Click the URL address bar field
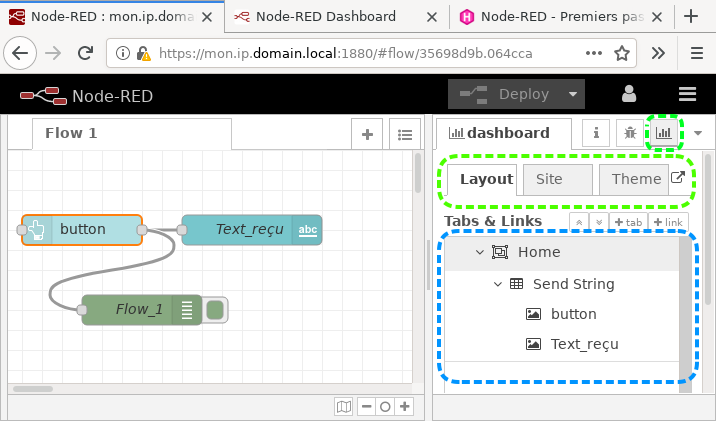The height and width of the screenshot is (421, 716). pos(371,53)
